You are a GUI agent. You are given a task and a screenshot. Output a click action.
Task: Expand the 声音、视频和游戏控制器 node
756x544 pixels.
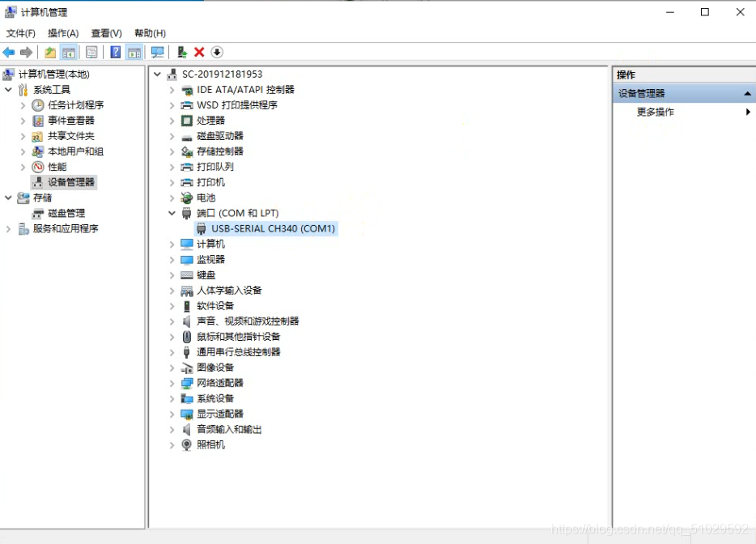coord(172,321)
